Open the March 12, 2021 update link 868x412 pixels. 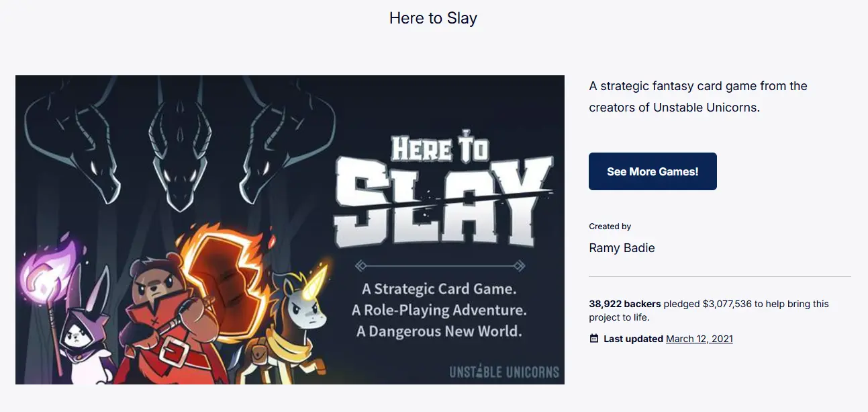click(x=700, y=339)
